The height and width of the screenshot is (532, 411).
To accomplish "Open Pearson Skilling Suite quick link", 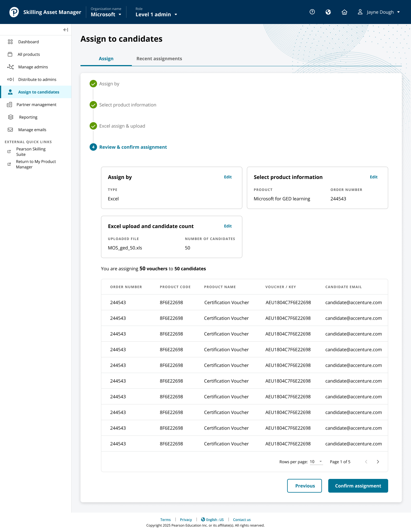I will 31,152.
